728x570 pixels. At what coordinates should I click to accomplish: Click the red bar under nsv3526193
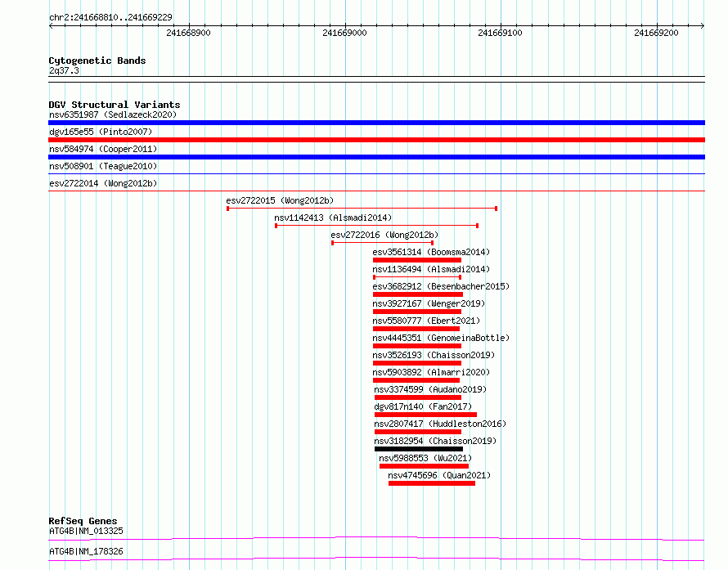tap(417, 363)
